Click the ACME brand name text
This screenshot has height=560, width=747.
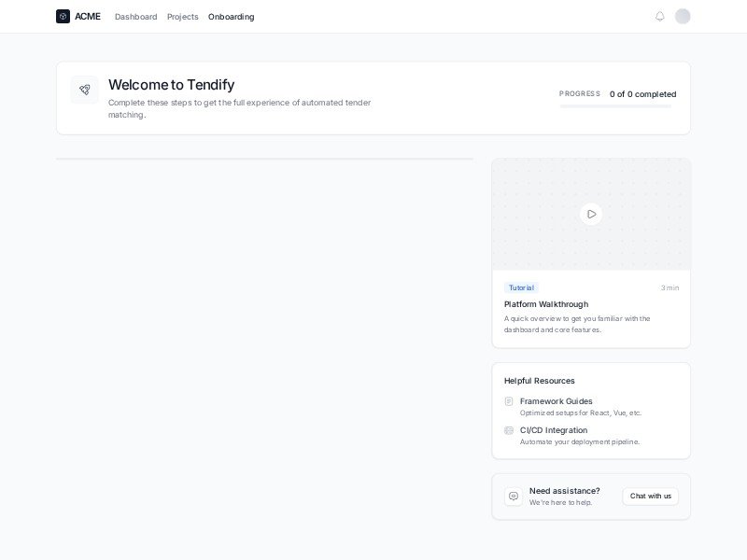88,17
